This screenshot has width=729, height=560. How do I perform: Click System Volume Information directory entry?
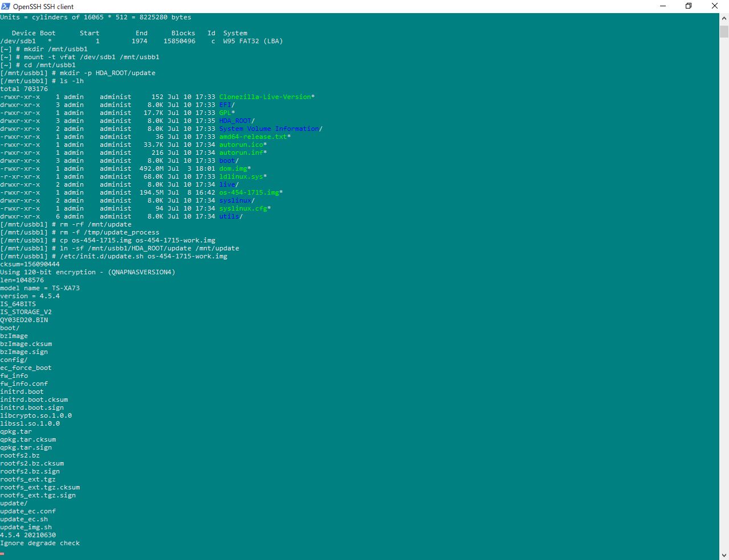click(269, 129)
